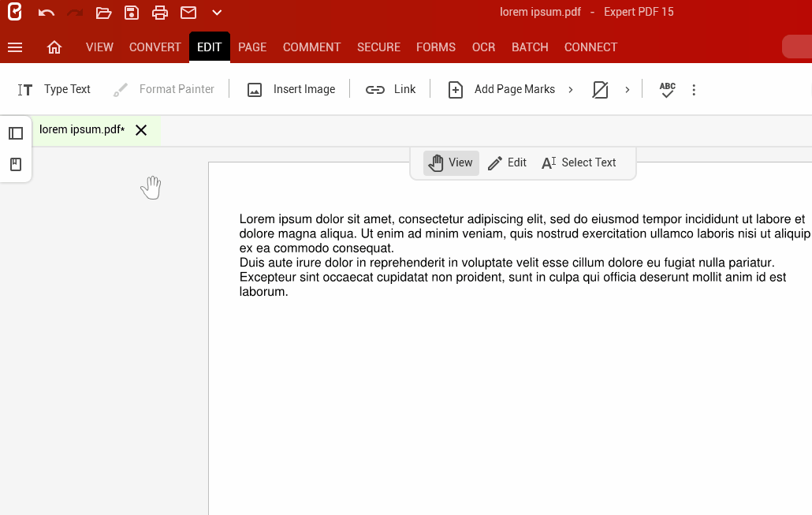Viewport: 812px width, 515px height.
Task: Open the more options vertical dots
Action: pos(694,90)
